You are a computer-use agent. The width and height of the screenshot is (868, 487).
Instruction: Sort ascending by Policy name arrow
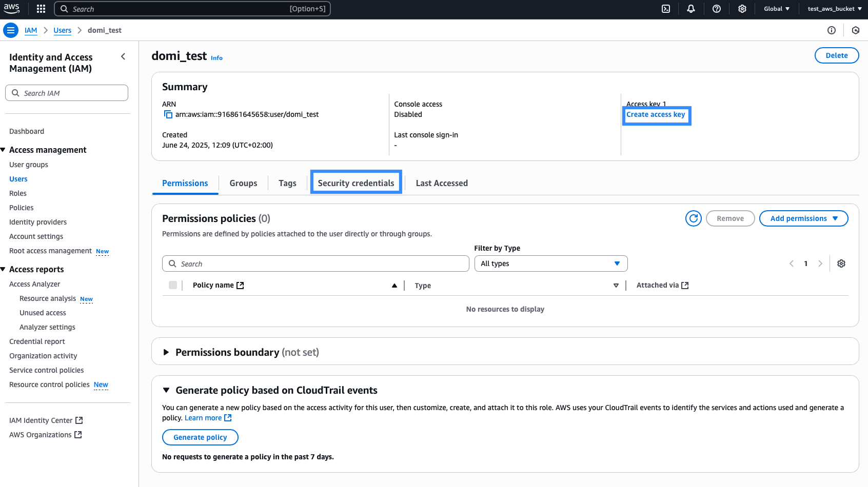tap(394, 286)
